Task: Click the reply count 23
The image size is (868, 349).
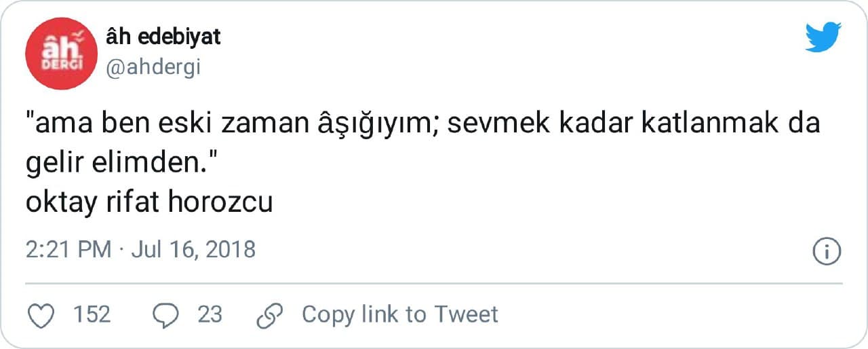Action: [210, 314]
